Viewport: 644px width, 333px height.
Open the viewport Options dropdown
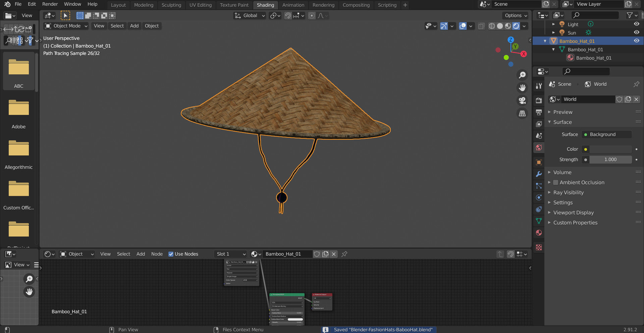tap(516, 15)
